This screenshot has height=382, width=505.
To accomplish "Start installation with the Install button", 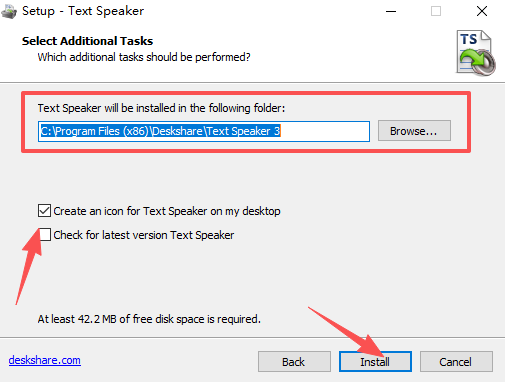I will point(375,361).
